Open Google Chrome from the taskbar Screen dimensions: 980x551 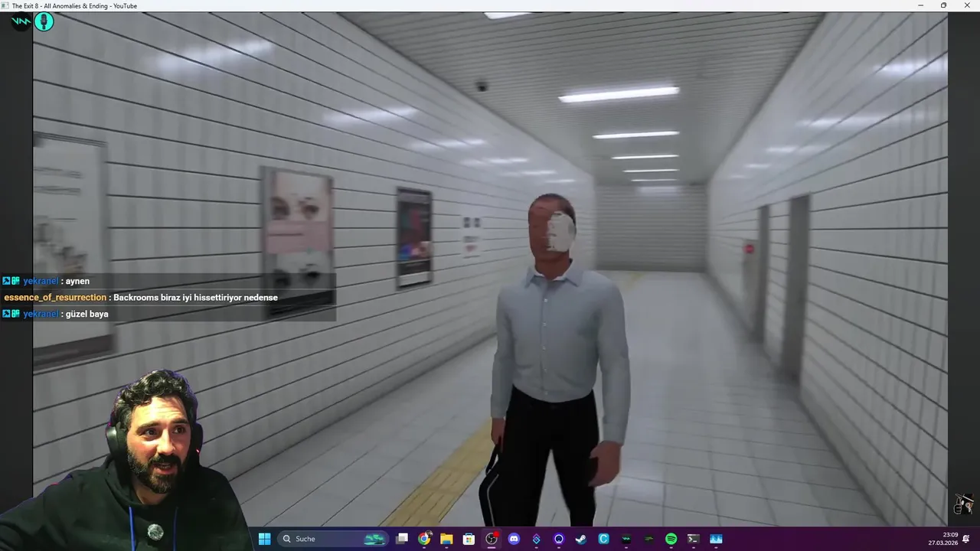tap(424, 539)
